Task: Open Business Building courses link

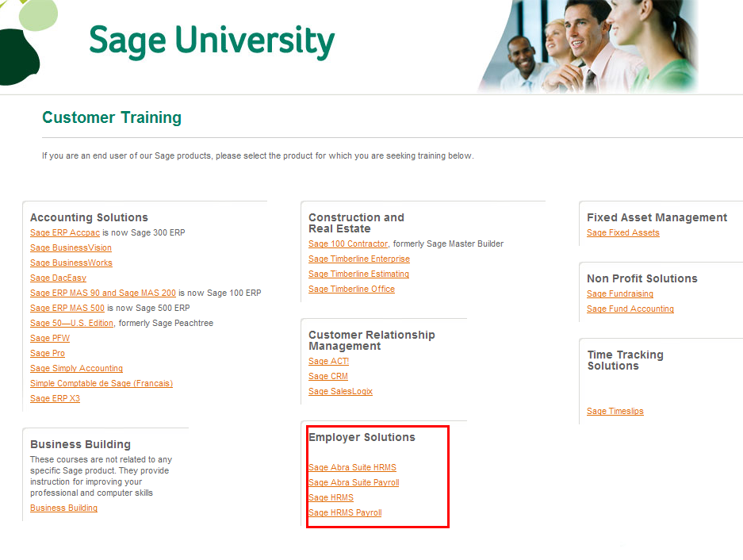Action: (x=63, y=508)
